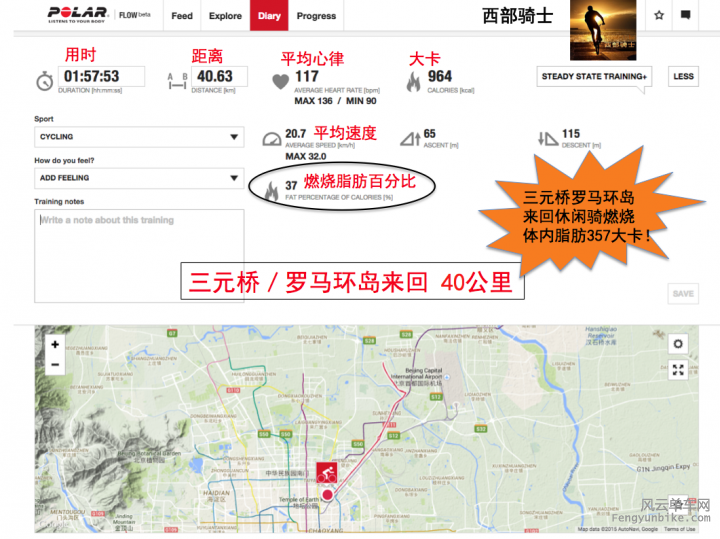Screen dimensions: 720x539
Task: Click the fat percentage value 37
Action: click(x=291, y=185)
